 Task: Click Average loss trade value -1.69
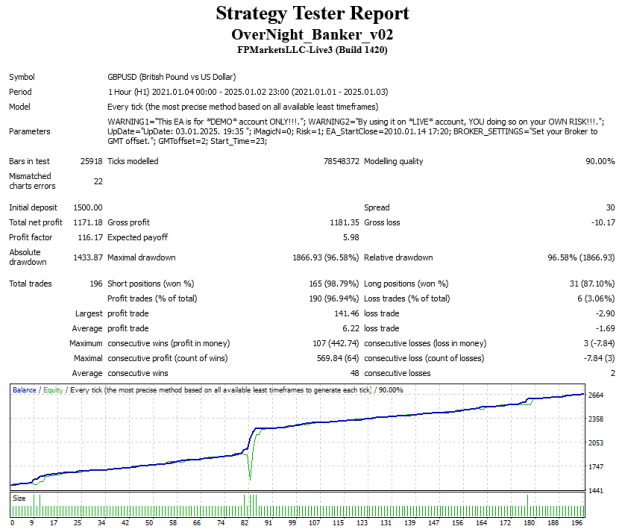pyautogui.click(x=605, y=328)
